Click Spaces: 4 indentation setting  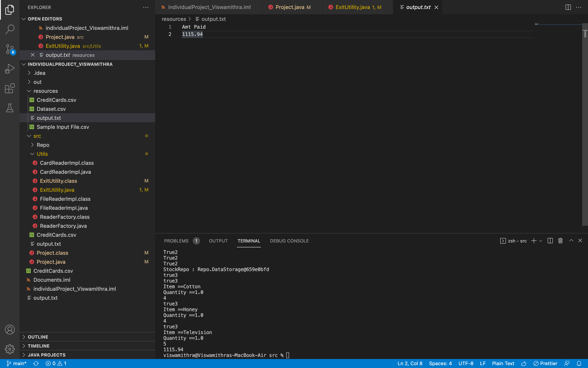pos(440,363)
